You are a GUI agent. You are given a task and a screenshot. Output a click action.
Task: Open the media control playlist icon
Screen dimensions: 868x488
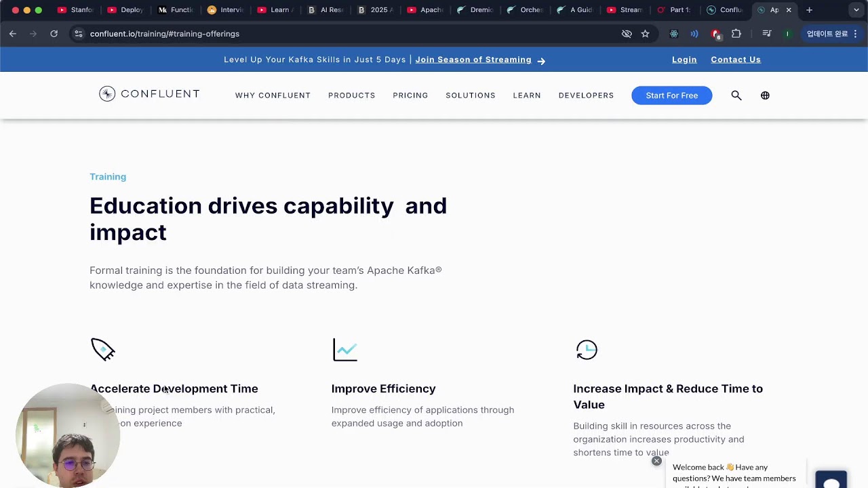pos(766,33)
